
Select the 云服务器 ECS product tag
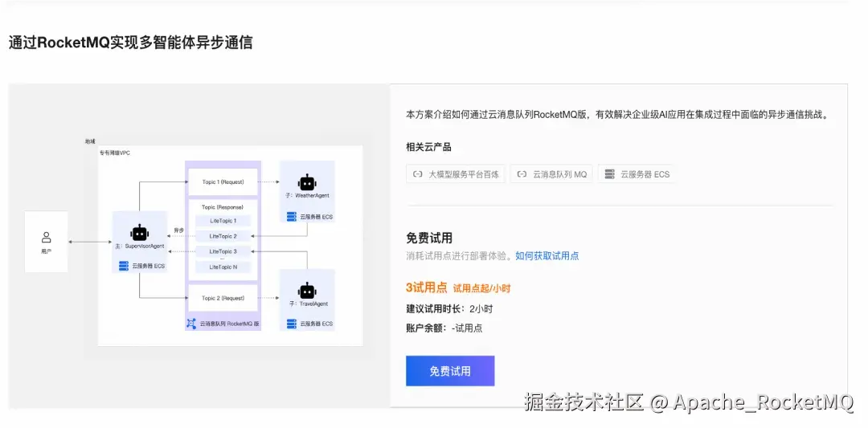636,174
